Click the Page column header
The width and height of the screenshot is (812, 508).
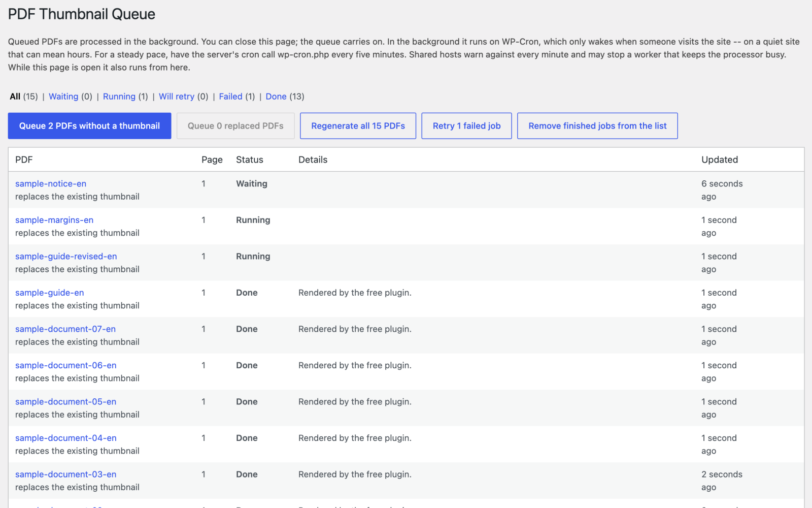(x=212, y=160)
